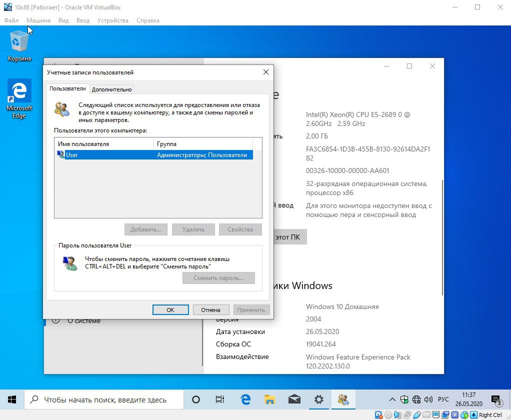Click installation date 26.05.2020 in Settings
This screenshot has height=420, width=511.
coord(322,331)
